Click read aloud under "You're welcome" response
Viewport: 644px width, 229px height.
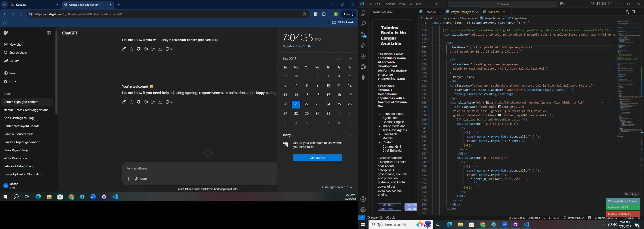(x=146, y=102)
